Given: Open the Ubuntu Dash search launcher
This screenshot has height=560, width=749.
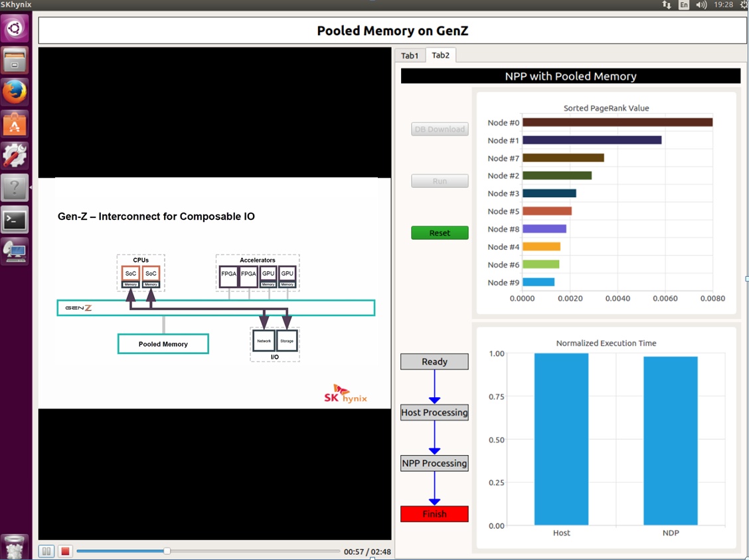Looking at the screenshot, I should pos(15,28).
